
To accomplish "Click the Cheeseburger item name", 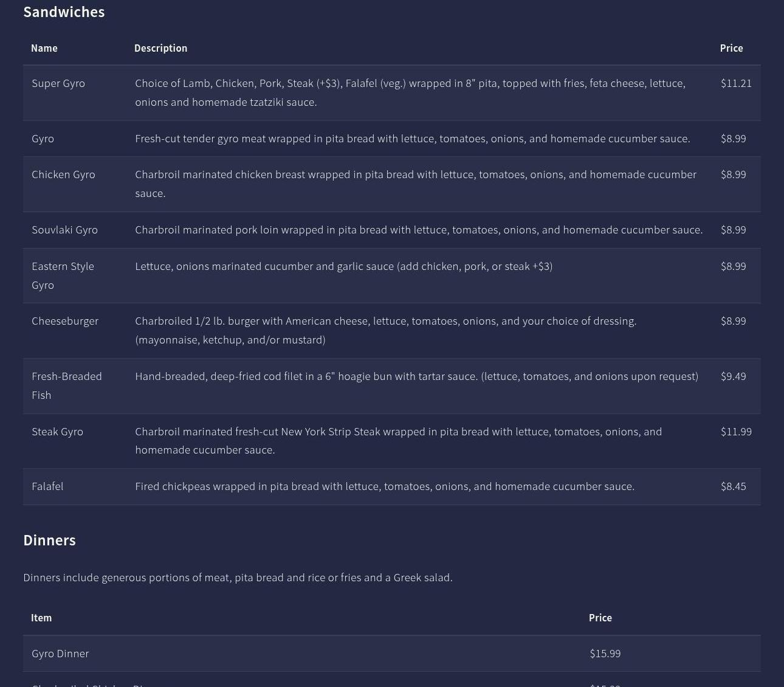I will 65,321.
